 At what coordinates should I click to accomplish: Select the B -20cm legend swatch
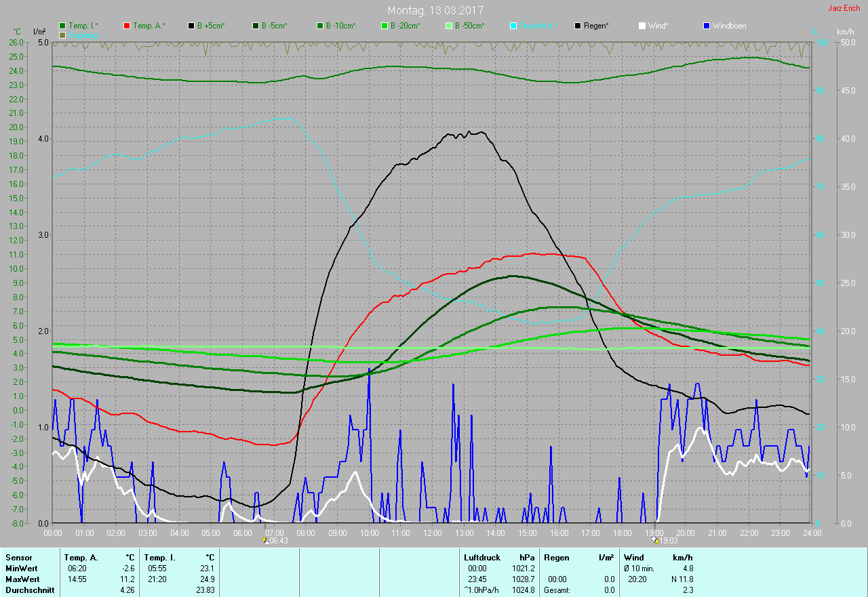point(384,26)
